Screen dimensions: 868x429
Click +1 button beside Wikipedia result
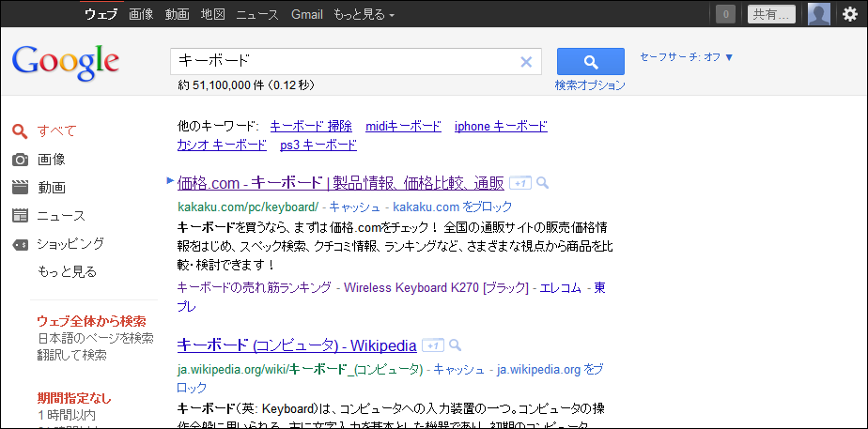pyautogui.click(x=433, y=346)
